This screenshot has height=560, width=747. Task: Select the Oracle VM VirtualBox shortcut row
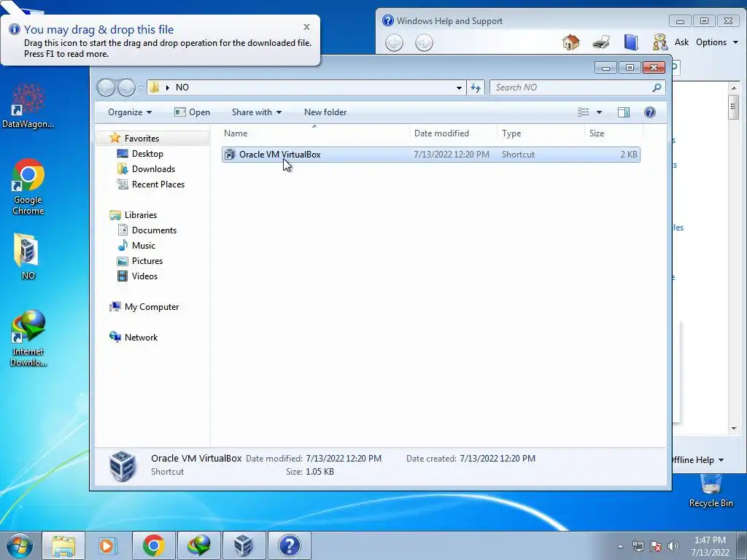pyautogui.click(x=430, y=155)
